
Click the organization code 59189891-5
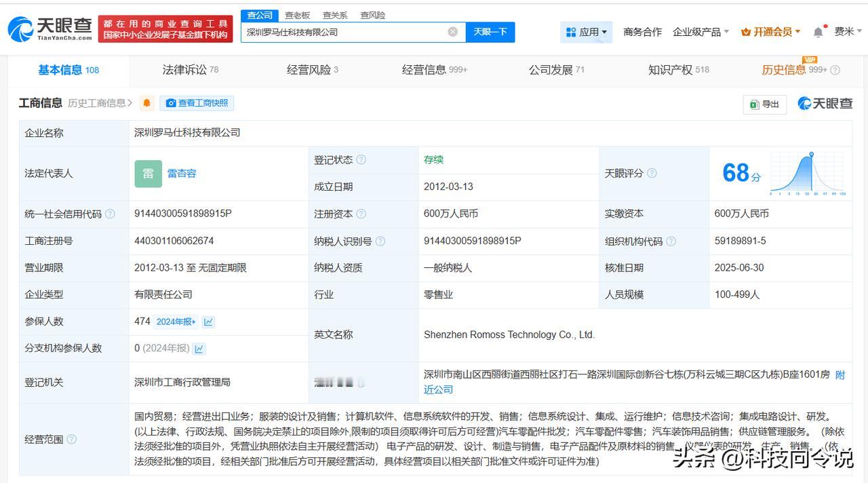click(x=741, y=241)
